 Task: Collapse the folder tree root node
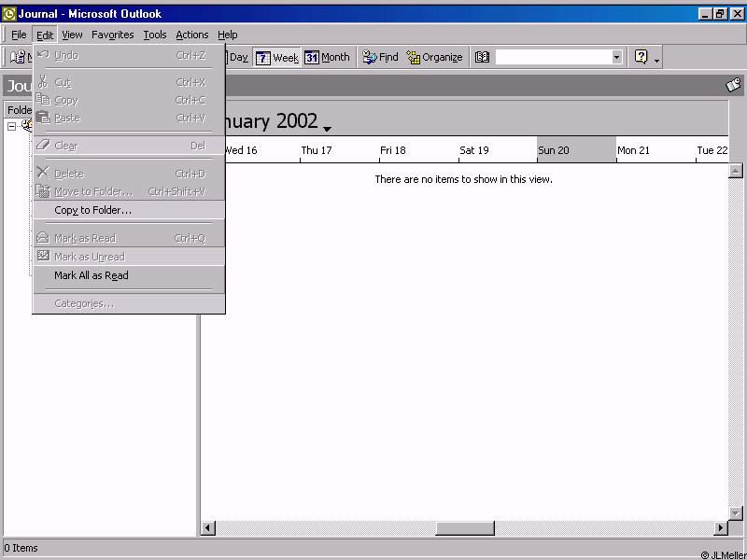[x=11, y=126]
